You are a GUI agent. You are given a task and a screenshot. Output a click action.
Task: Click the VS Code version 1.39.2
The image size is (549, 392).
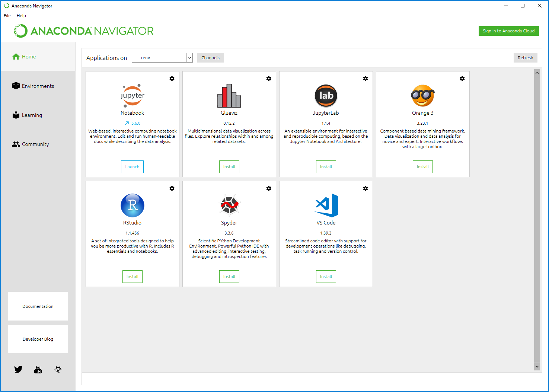326,233
